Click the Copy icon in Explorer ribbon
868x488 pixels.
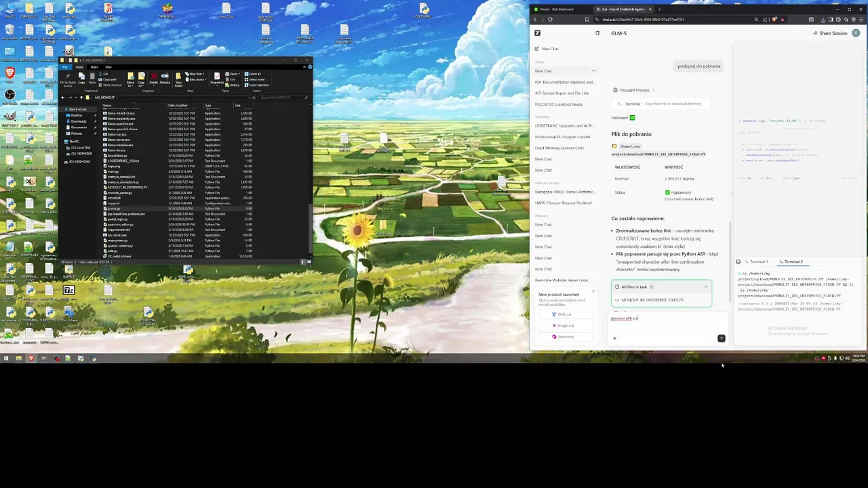81,77
